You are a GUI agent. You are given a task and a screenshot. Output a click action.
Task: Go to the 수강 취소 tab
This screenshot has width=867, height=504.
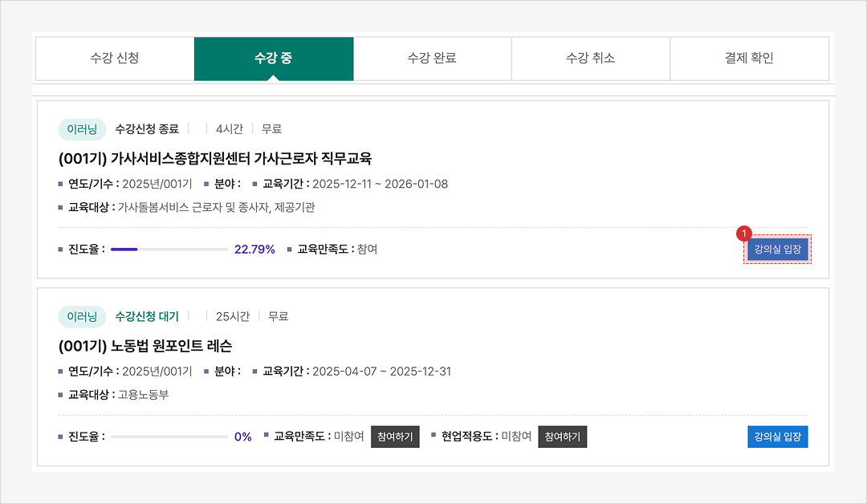[x=590, y=59]
